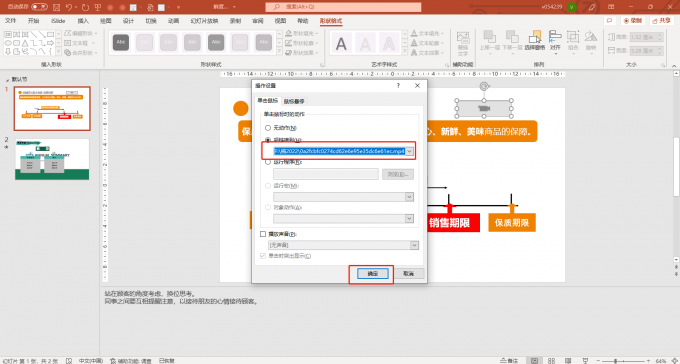
Task: Start slideshow from beginning icon
Action: coord(98,7)
